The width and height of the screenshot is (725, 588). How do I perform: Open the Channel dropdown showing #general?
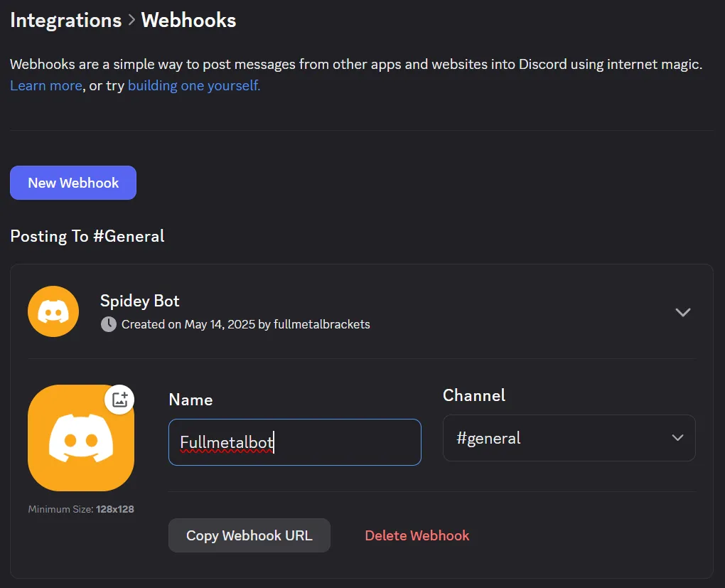(569, 438)
